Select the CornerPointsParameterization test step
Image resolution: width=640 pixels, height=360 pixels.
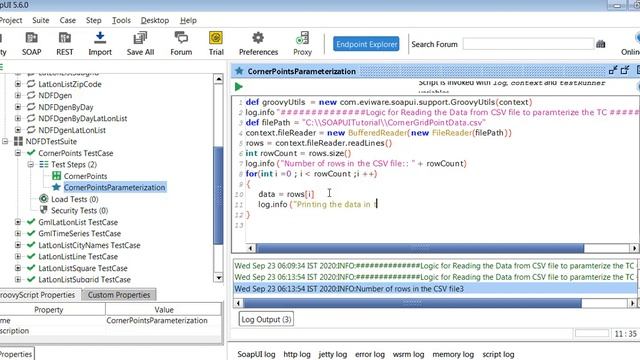pos(115,187)
